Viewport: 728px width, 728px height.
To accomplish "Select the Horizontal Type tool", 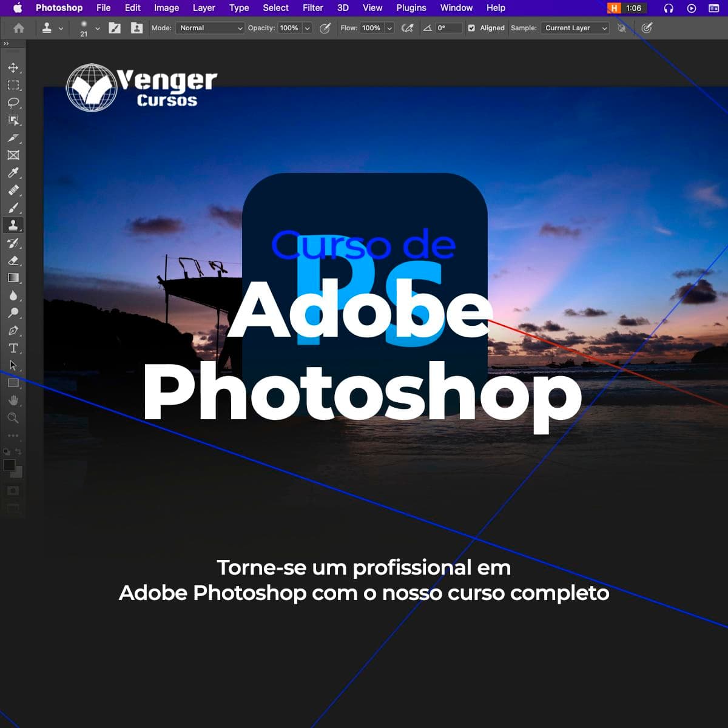I will pyautogui.click(x=13, y=348).
